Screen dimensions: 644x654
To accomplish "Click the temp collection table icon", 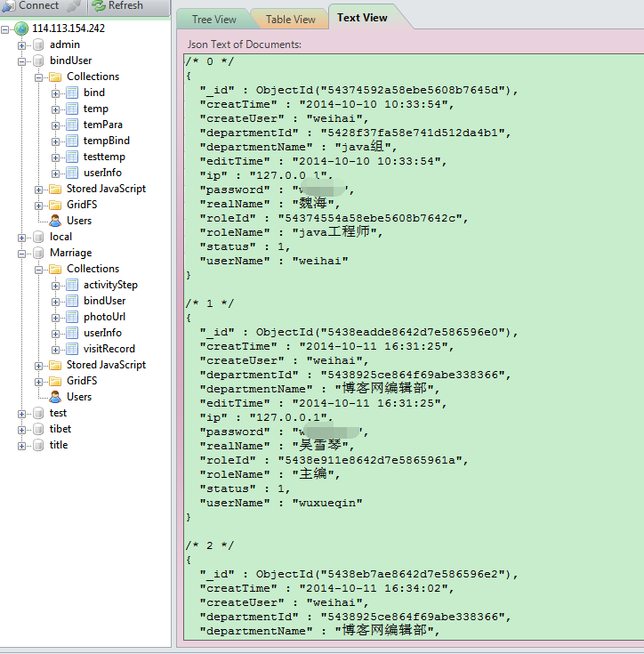I will tap(72, 109).
